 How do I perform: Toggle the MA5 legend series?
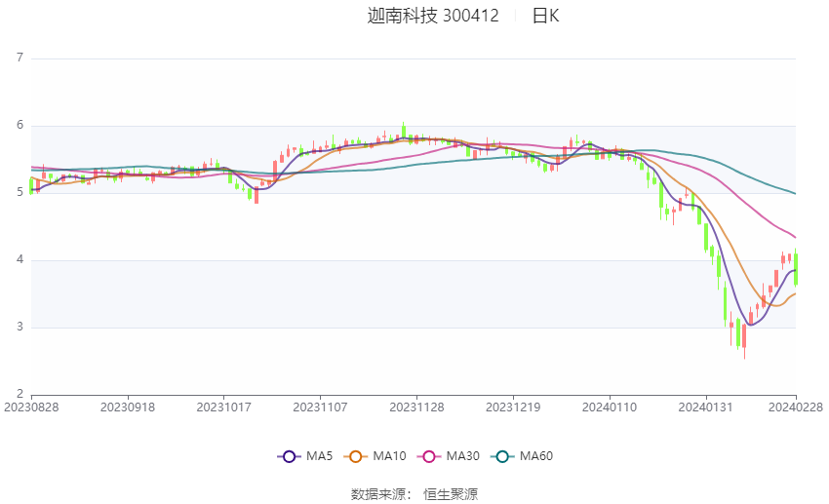pyautogui.click(x=305, y=456)
